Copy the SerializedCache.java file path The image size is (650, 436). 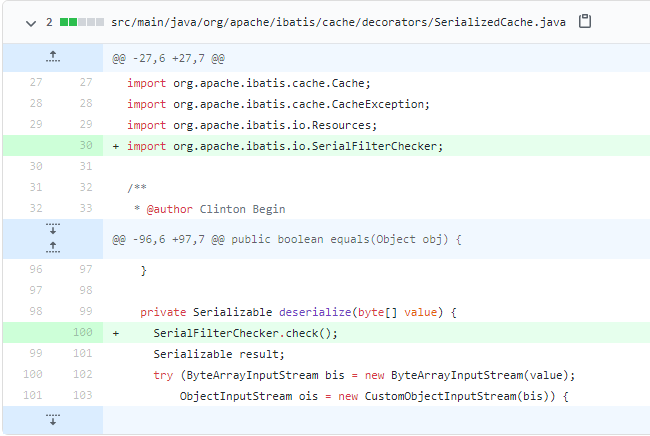(586, 21)
